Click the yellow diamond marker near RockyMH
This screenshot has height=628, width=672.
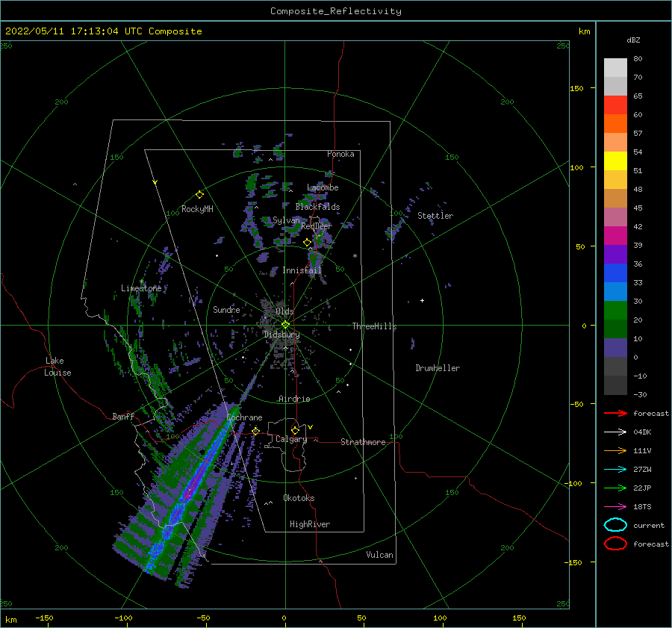coord(199,195)
